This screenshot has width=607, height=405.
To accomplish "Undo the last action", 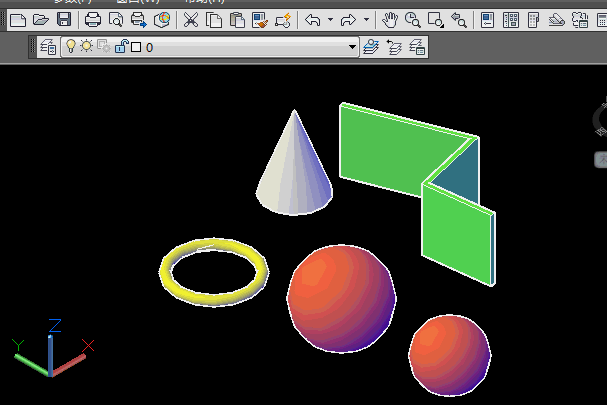I will coord(313,20).
